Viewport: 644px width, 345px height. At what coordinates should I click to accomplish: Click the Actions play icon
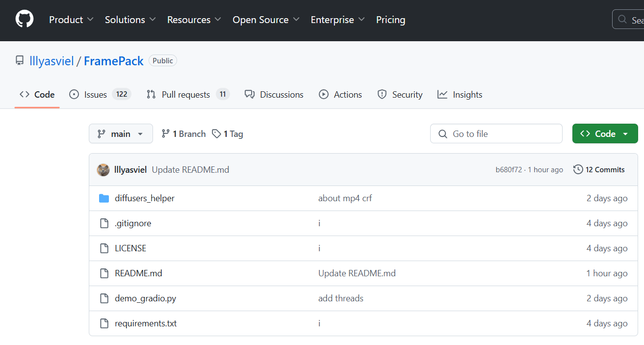click(x=324, y=95)
